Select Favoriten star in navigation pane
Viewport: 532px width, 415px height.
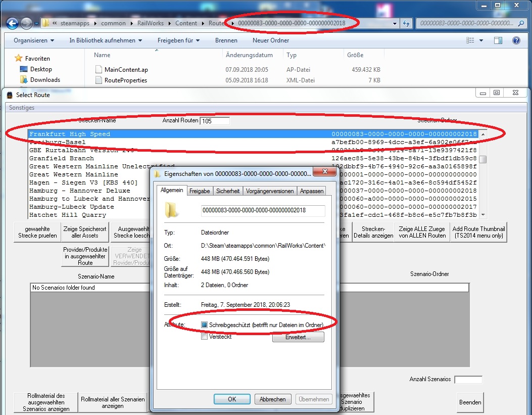coord(18,58)
